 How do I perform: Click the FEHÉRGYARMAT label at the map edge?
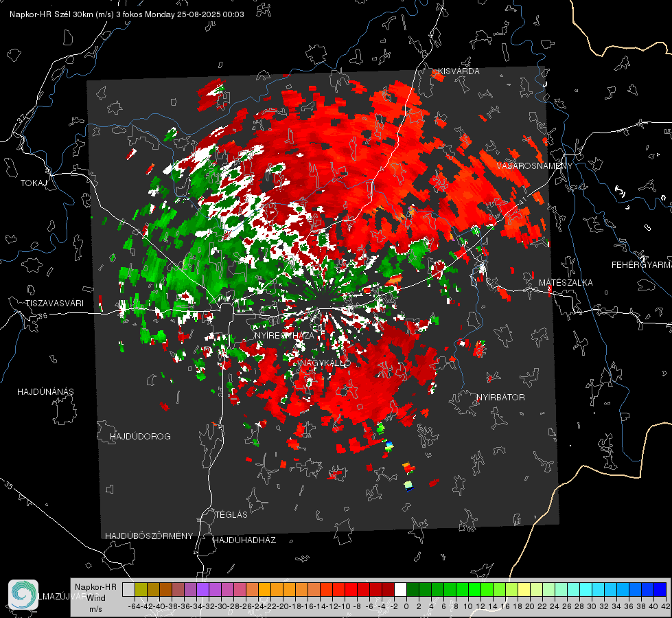coord(642,265)
